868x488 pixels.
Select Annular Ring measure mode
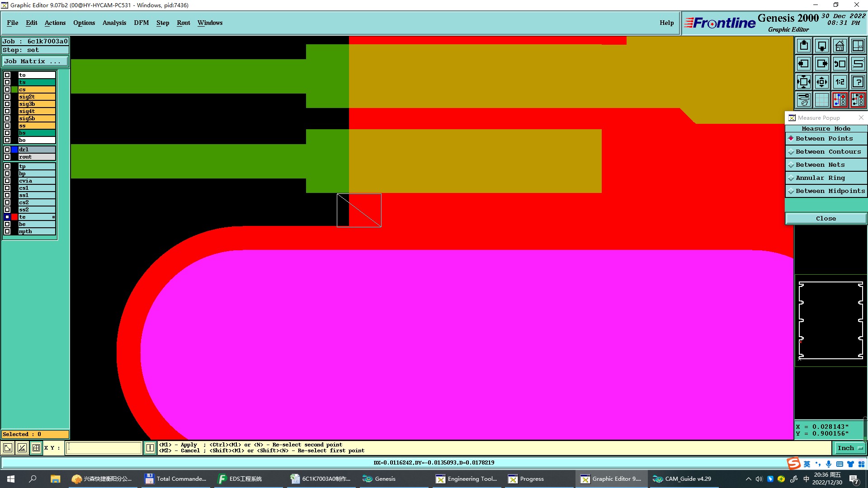[820, 178]
